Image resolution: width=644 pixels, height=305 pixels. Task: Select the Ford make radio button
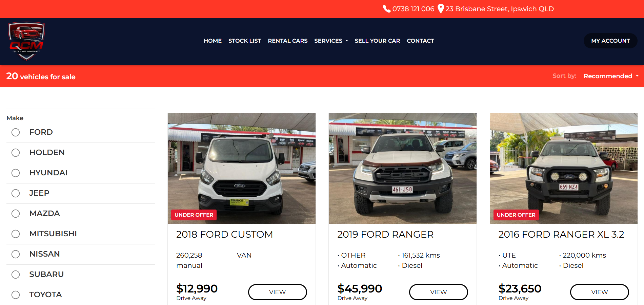(x=16, y=132)
